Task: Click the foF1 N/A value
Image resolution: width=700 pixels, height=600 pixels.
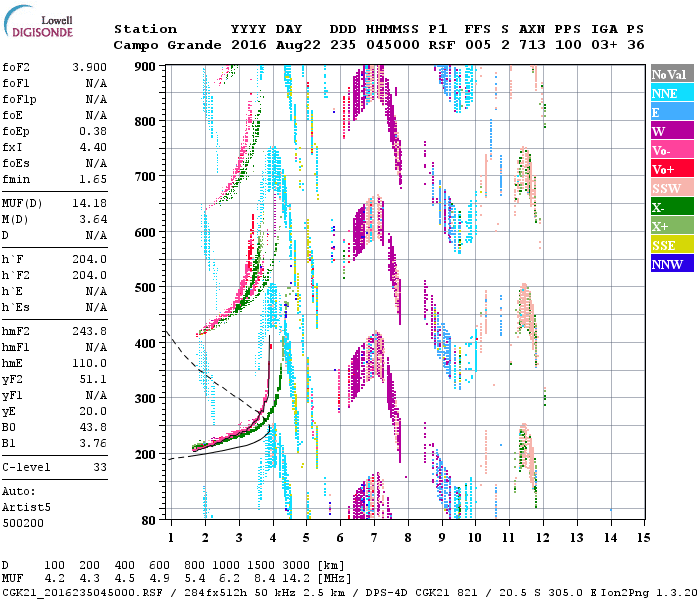Action: (96, 83)
